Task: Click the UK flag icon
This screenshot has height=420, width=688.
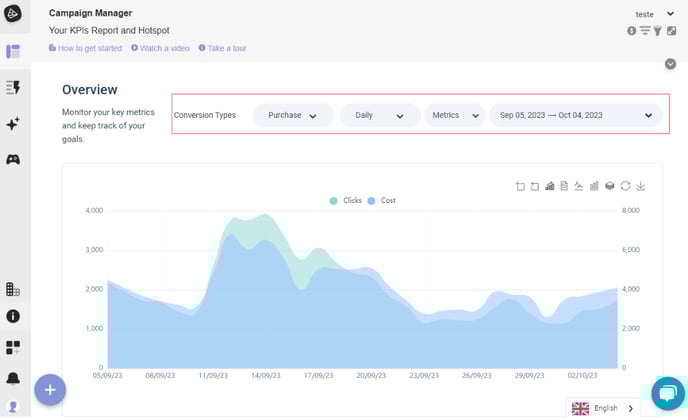Action: [x=580, y=409]
